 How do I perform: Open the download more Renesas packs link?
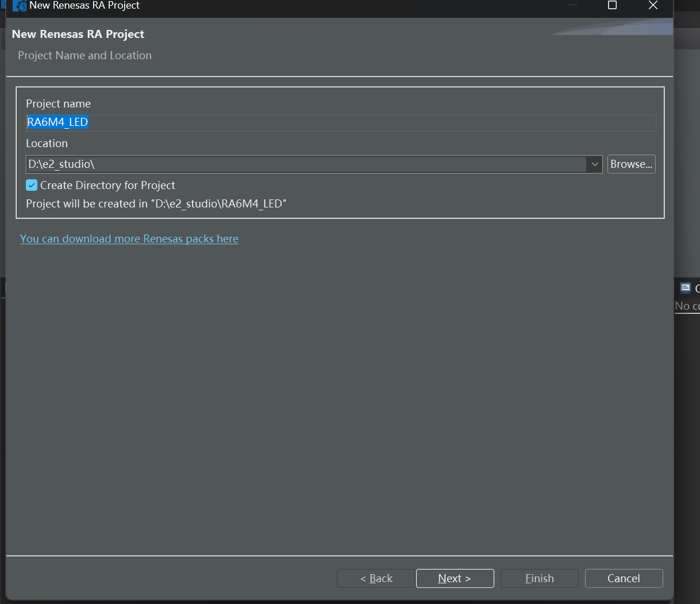pyautogui.click(x=129, y=239)
